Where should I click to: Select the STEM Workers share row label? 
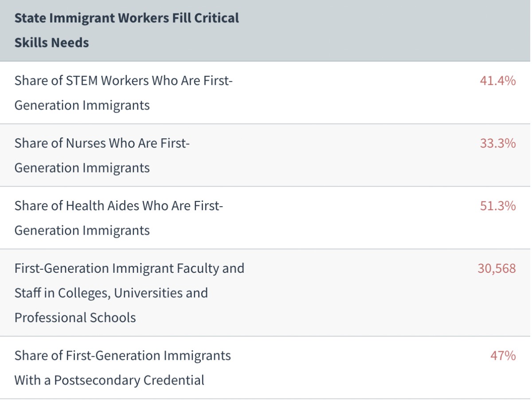(x=124, y=93)
